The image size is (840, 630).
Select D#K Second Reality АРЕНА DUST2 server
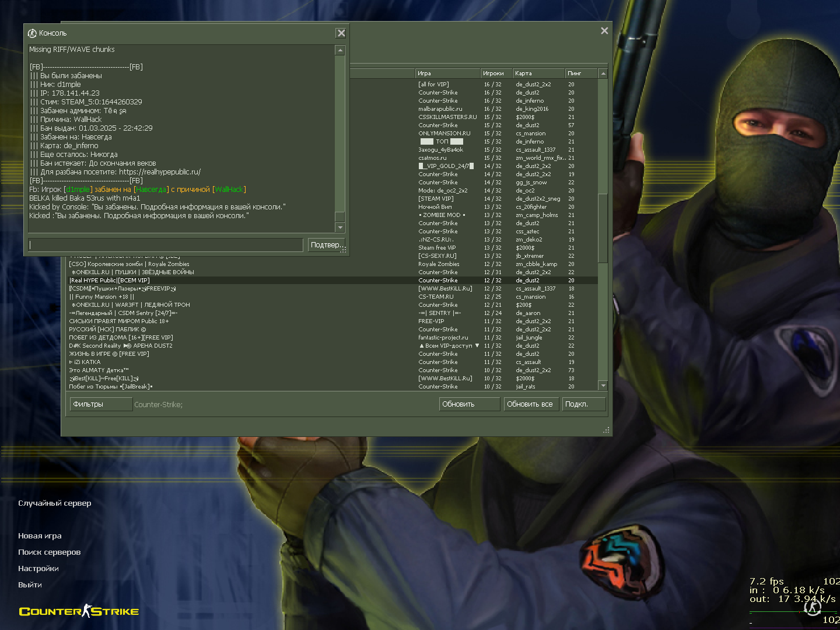(x=332, y=346)
